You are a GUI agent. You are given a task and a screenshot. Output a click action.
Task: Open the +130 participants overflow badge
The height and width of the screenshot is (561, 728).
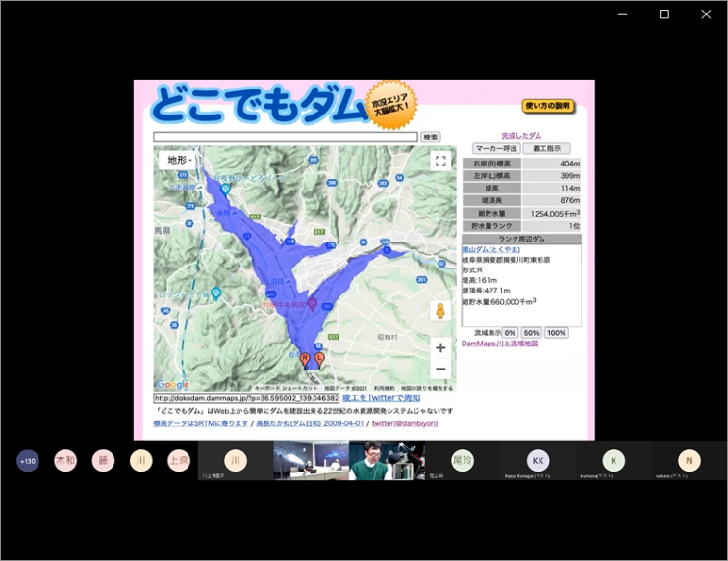pos(28,461)
